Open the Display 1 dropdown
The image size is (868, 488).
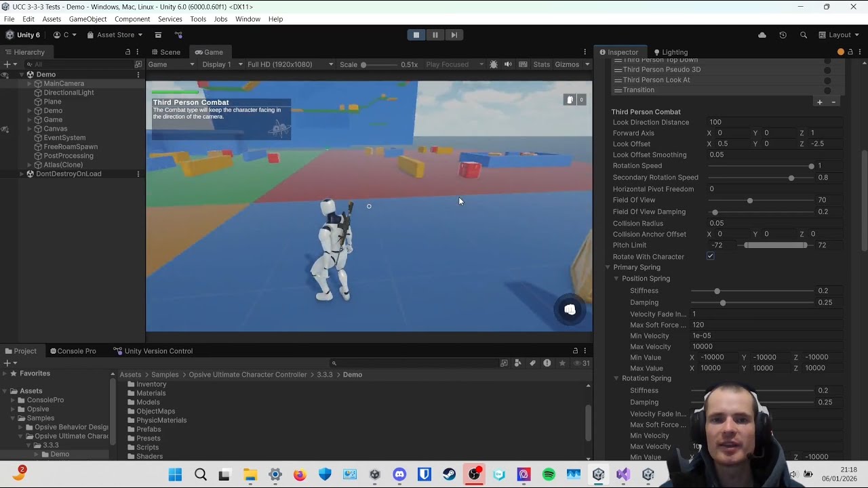pyautogui.click(x=222, y=64)
